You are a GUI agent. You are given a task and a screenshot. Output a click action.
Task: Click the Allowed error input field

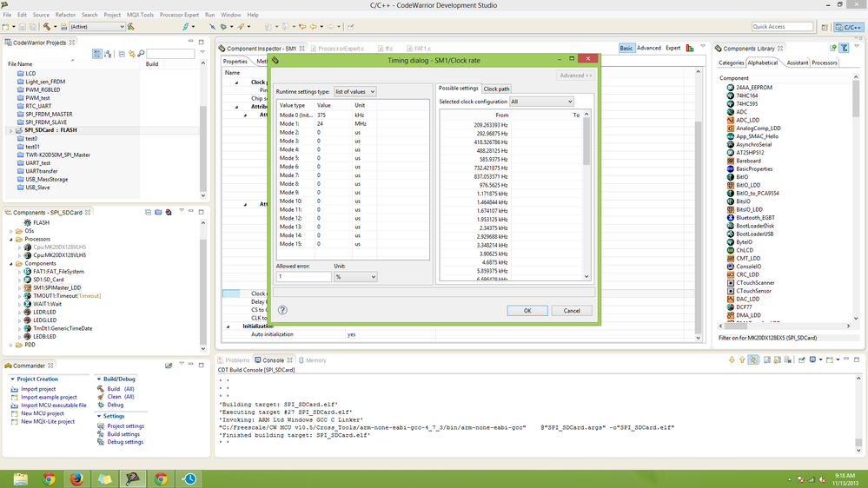tap(303, 276)
